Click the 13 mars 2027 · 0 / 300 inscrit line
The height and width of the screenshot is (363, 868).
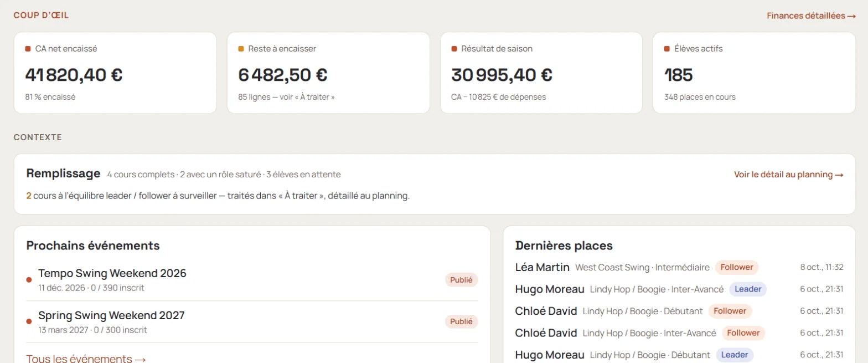(x=92, y=330)
